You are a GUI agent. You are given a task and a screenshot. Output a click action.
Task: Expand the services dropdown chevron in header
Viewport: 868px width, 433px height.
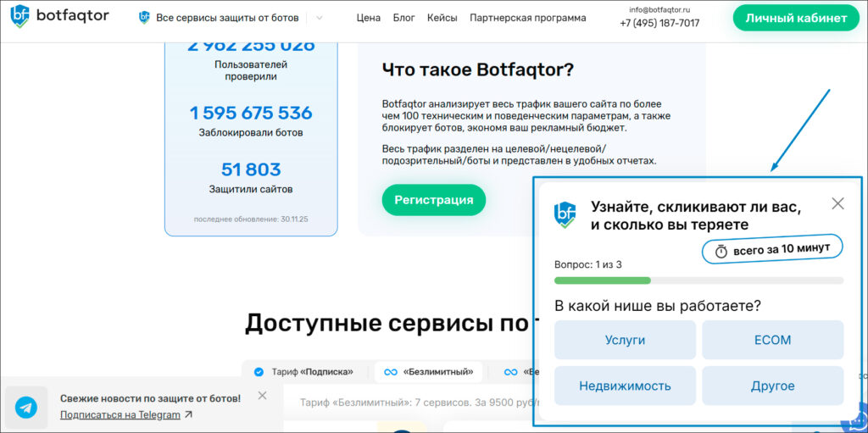pyautogui.click(x=319, y=19)
